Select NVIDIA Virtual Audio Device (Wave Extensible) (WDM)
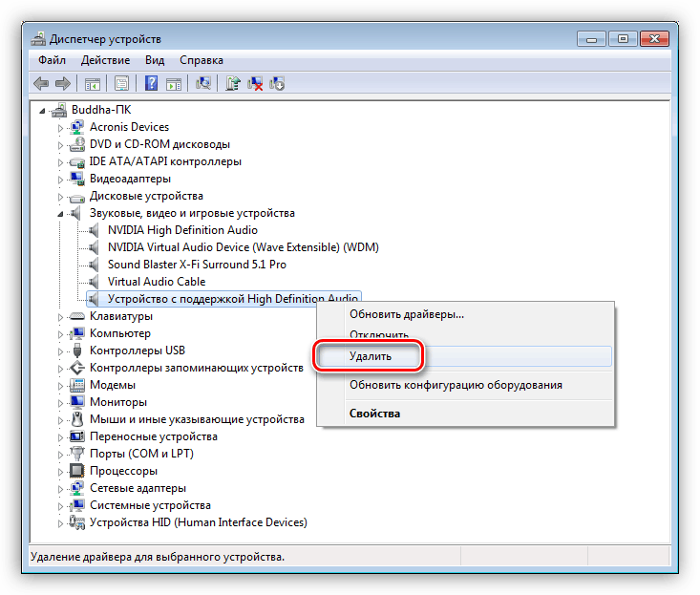This screenshot has width=700, height=595. [243, 247]
